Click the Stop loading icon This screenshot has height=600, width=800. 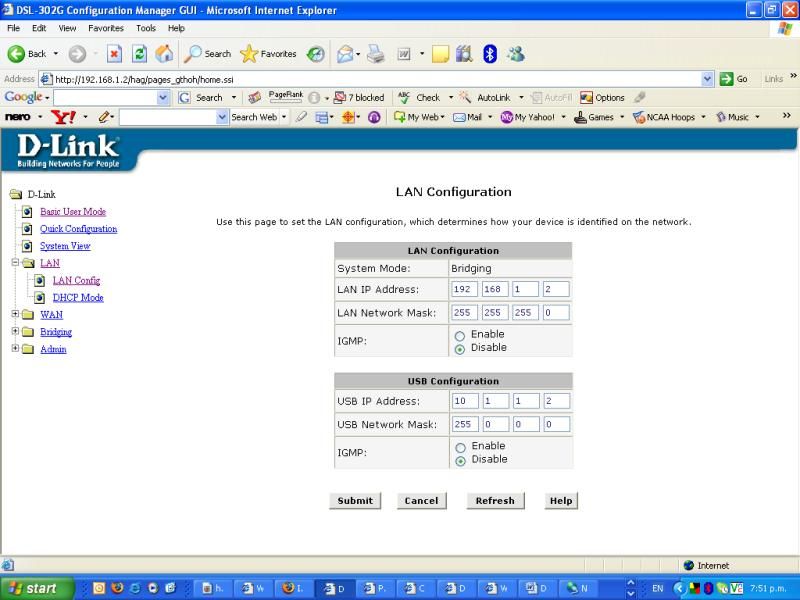point(114,54)
